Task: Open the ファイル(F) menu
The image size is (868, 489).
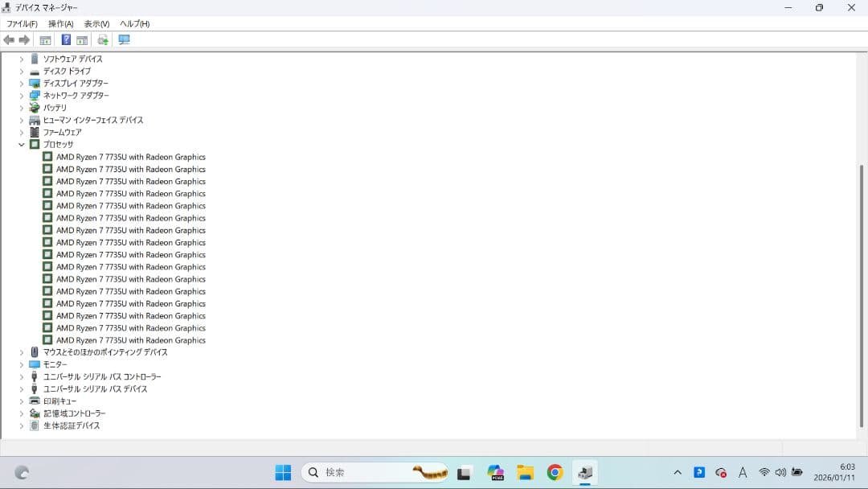Action: [x=22, y=24]
